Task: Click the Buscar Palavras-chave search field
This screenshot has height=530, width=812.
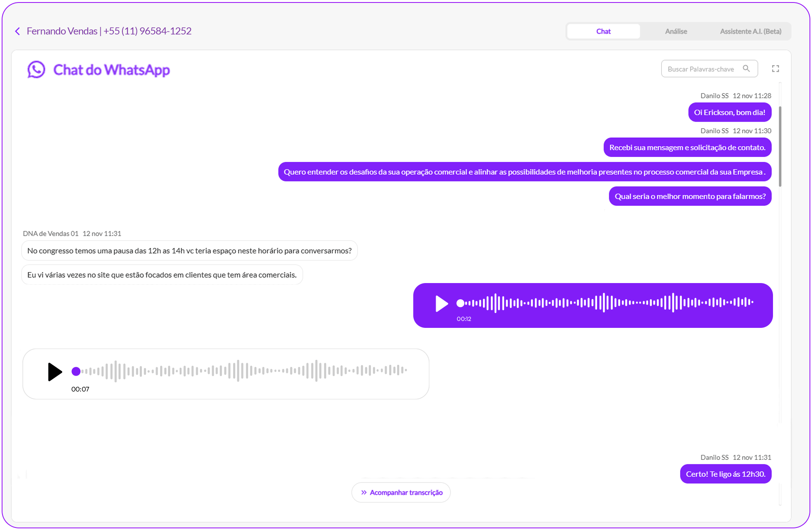Action: (701, 69)
